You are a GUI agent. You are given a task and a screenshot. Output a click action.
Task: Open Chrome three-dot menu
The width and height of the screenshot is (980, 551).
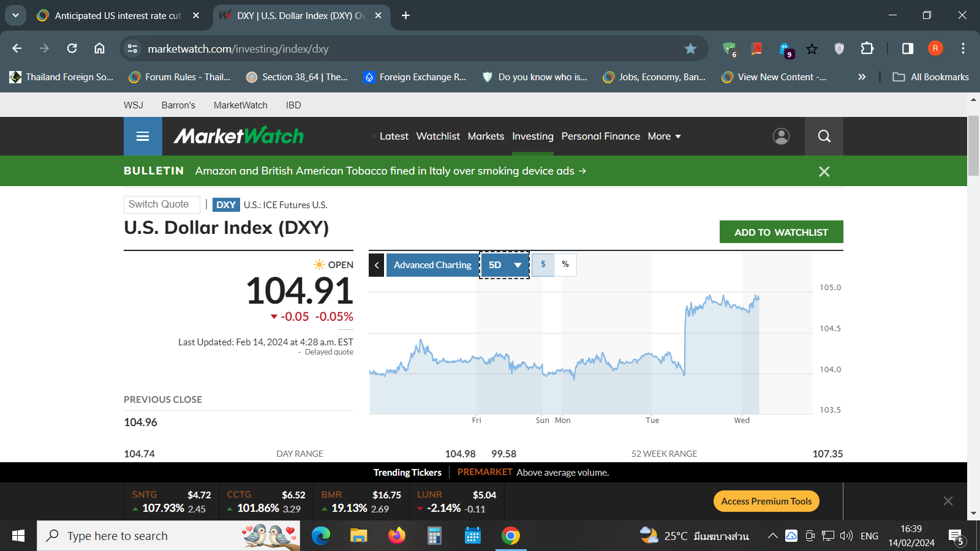[x=963, y=48]
